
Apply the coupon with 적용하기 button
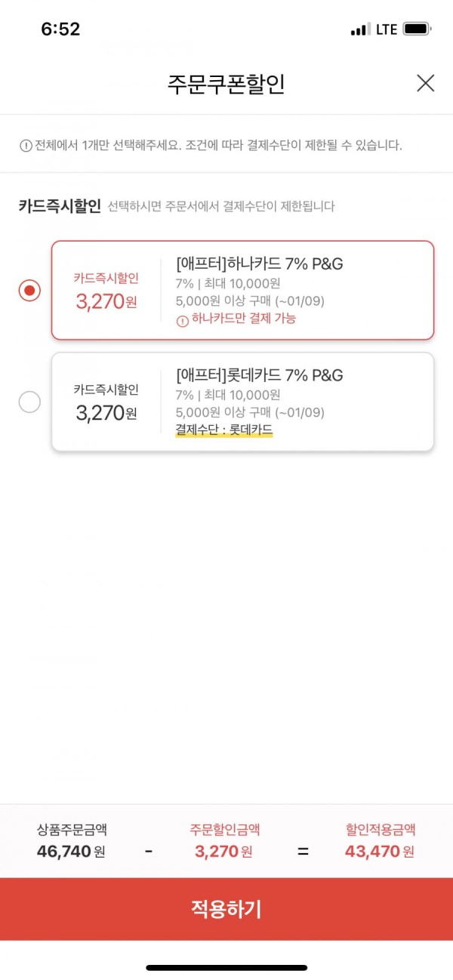tap(226, 909)
